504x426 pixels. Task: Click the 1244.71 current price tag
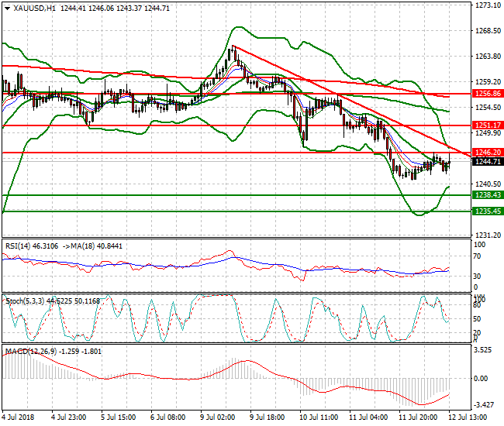(x=487, y=161)
